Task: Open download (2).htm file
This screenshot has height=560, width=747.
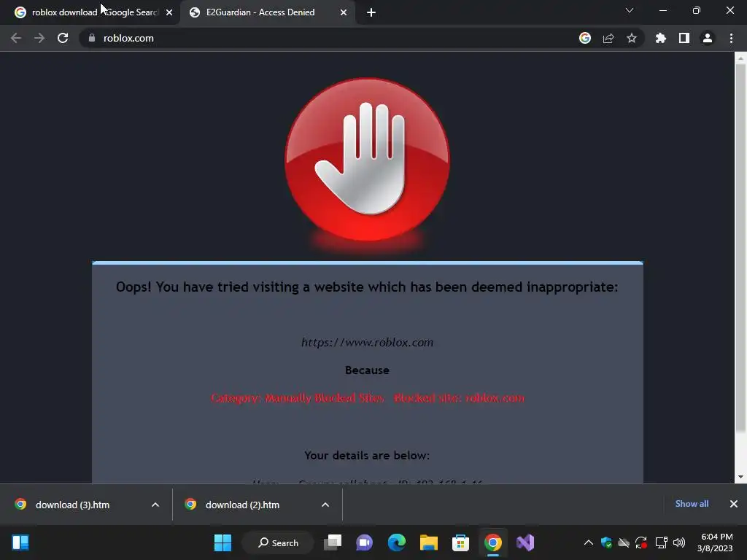Action: (242, 505)
